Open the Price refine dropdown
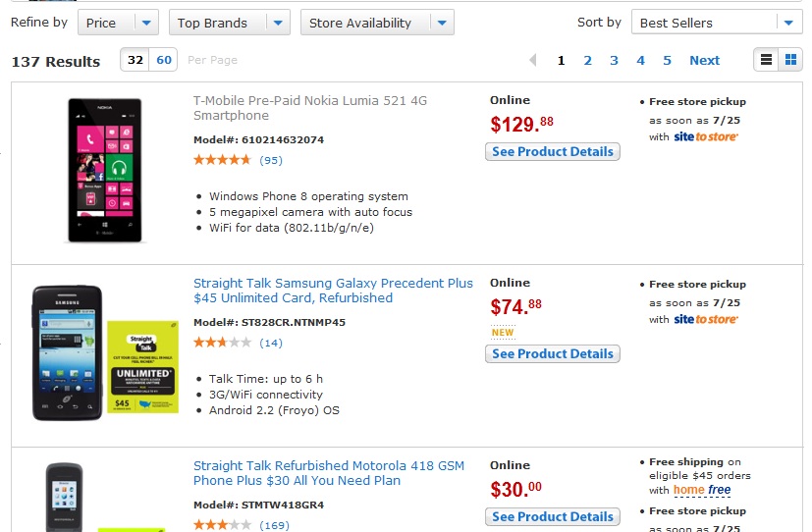This screenshot has height=532, width=812. pyautogui.click(x=118, y=23)
